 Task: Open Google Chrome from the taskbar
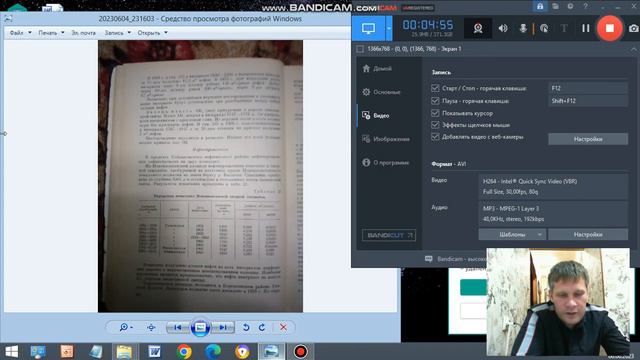point(184,351)
